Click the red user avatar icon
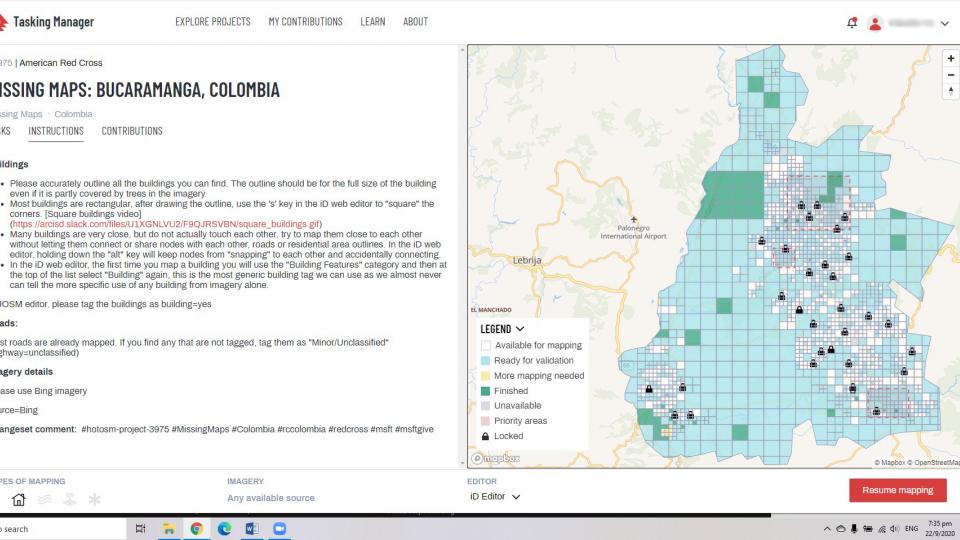The height and width of the screenshot is (540, 960). [875, 23]
